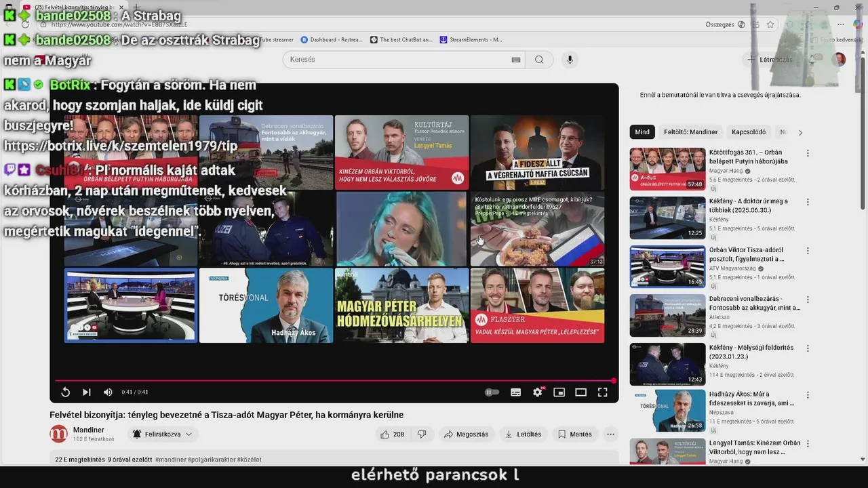Viewport: 868px width, 488px height.
Task: Open options for Debreceni vonalbezárás video
Action: 807,300
